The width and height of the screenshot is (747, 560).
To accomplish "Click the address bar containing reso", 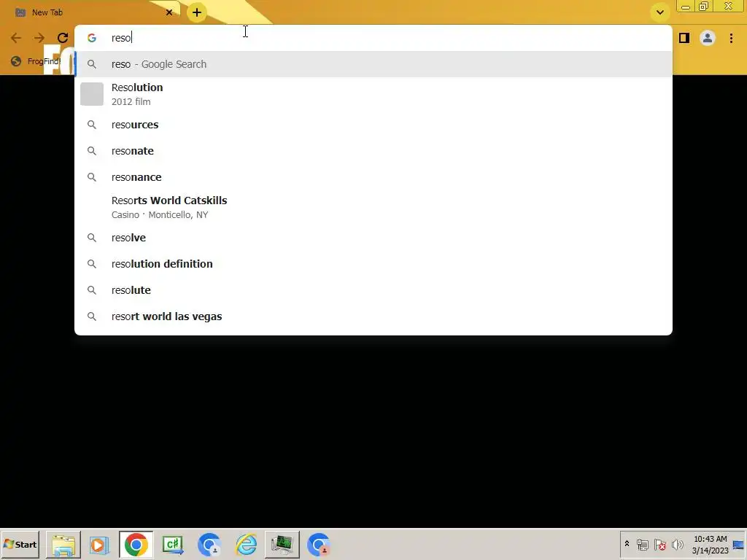I will [x=373, y=38].
